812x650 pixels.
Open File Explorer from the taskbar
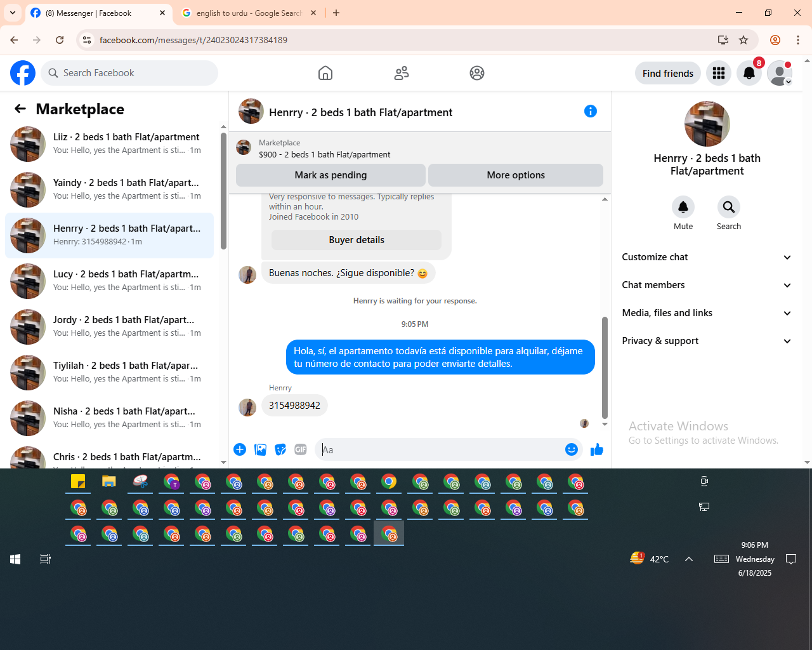(109, 482)
